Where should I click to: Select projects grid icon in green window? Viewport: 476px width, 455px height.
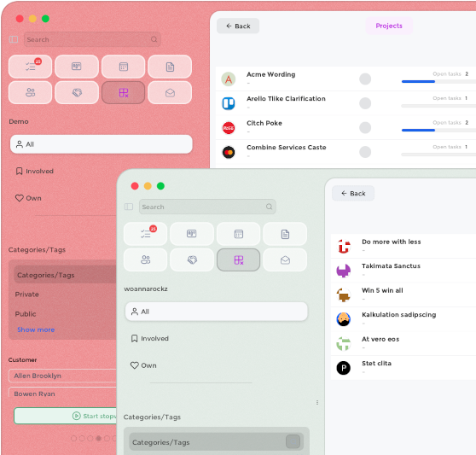(x=239, y=260)
